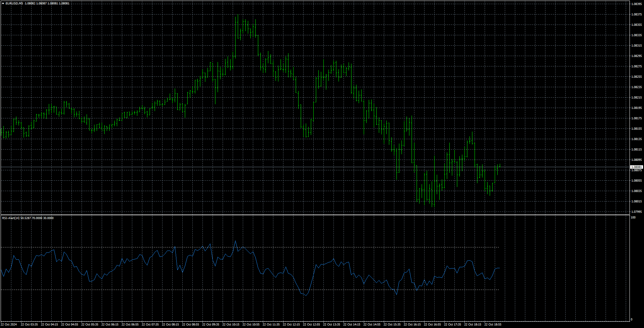Image resolution: width=644 pixels, height=328 pixels.
Task: Click the 1.08015 price axis label
Action: click(x=637, y=201)
